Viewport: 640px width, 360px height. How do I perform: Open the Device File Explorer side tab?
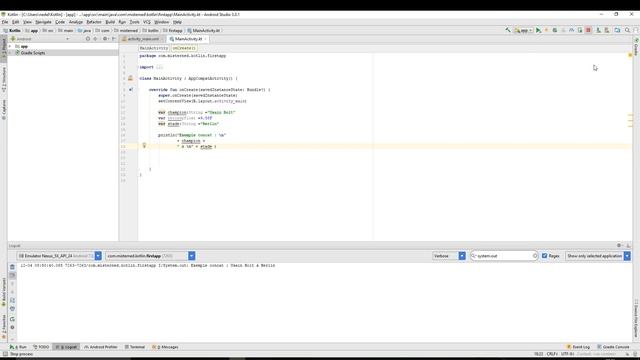tap(636, 318)
